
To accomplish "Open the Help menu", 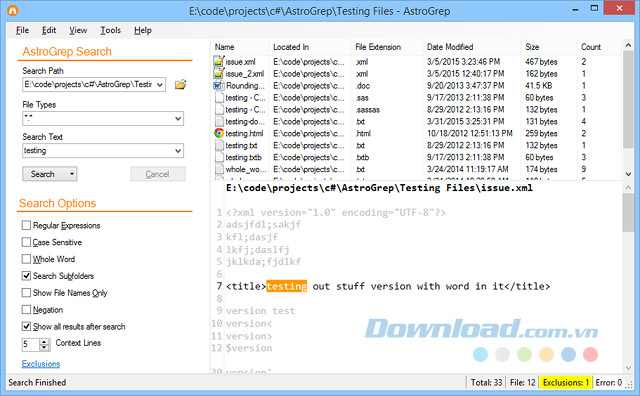I will (143, 30).
